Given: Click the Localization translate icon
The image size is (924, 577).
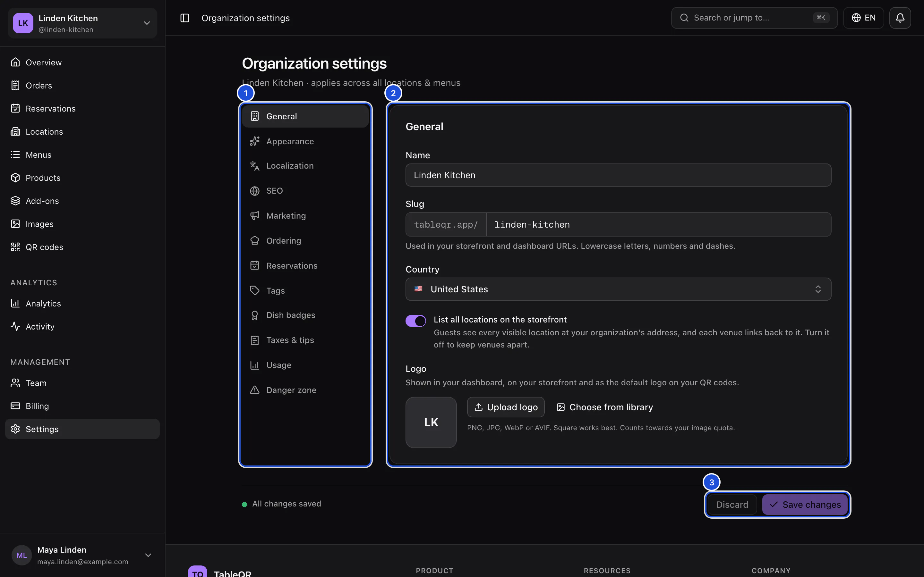Looking at the screenshot, I should (255, 166).
